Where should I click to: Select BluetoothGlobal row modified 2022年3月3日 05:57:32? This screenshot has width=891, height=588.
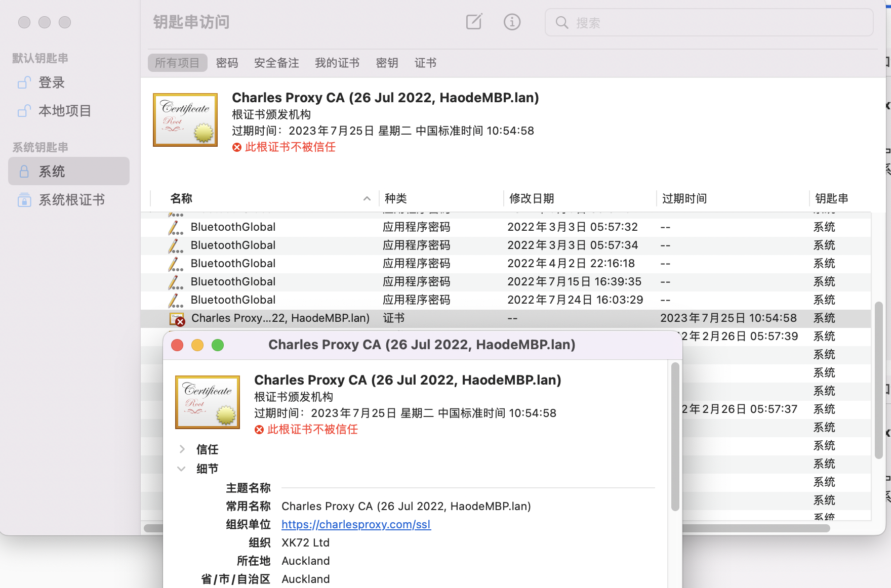click(x=506, y=227)
